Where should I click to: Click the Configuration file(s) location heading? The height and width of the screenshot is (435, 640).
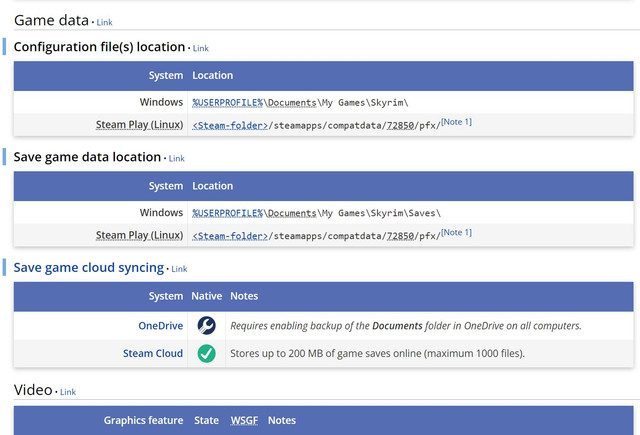pos(99,47)
